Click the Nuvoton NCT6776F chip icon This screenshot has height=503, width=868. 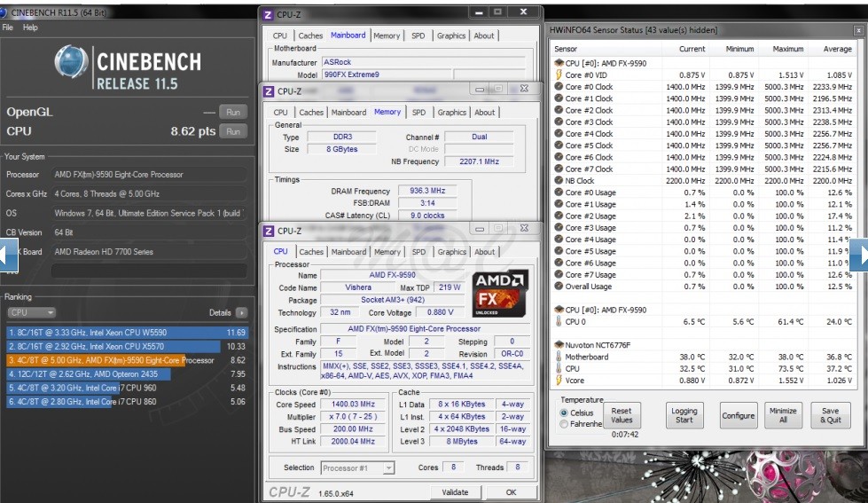point(559,344)
